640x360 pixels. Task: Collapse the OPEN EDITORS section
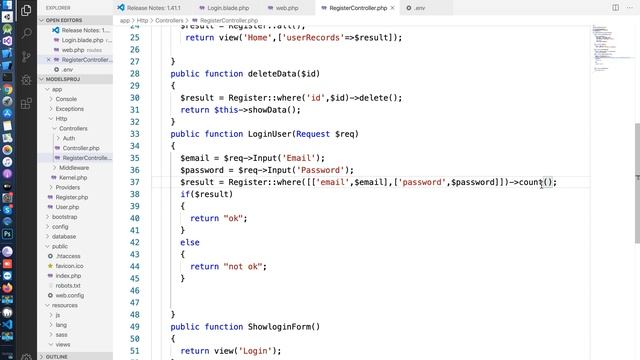coord(76,20)
